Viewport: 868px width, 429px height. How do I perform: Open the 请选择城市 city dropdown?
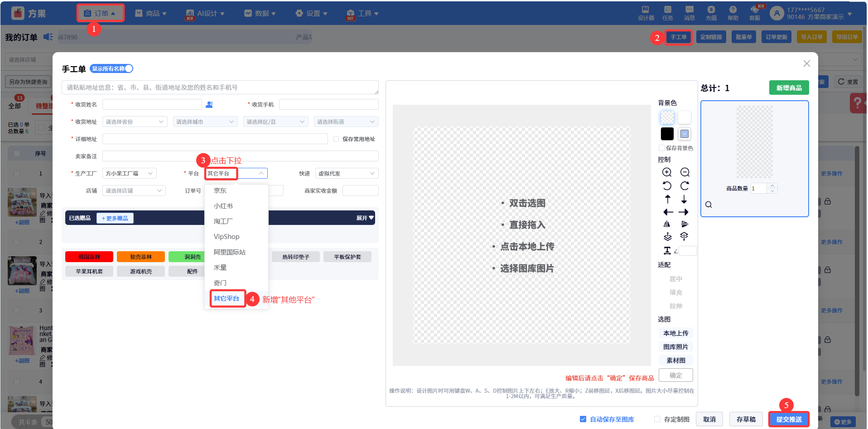pos(205,122)
